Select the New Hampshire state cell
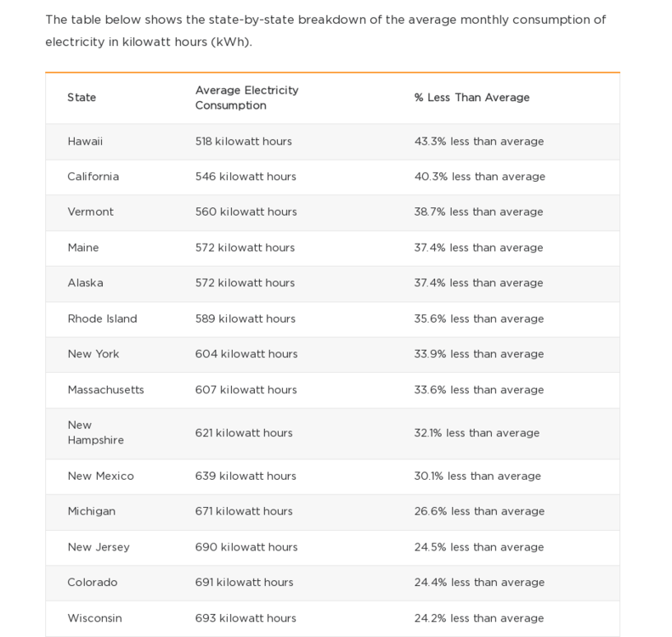 (95, 433)
